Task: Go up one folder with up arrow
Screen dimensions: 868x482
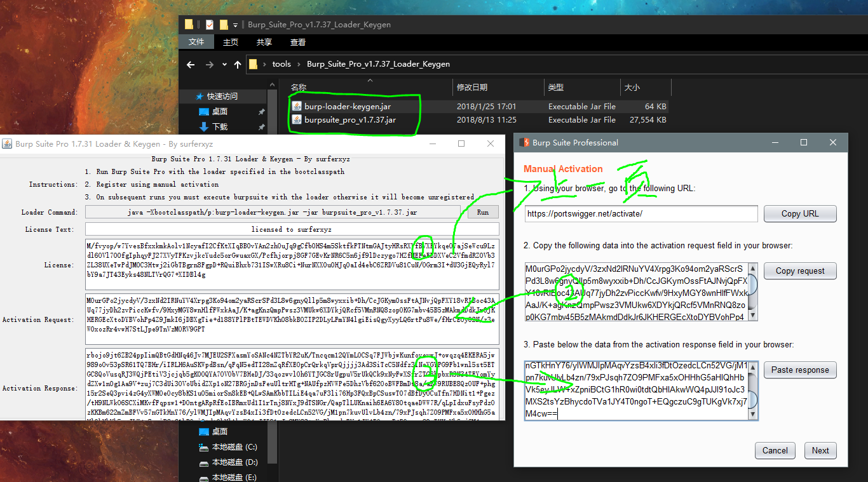Action: tap(238, 64)
